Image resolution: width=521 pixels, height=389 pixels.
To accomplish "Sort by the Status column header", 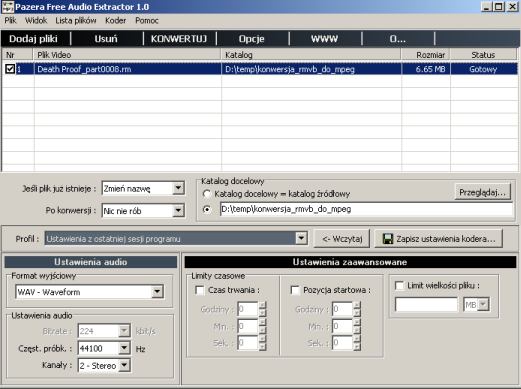I will coord(483,55).
